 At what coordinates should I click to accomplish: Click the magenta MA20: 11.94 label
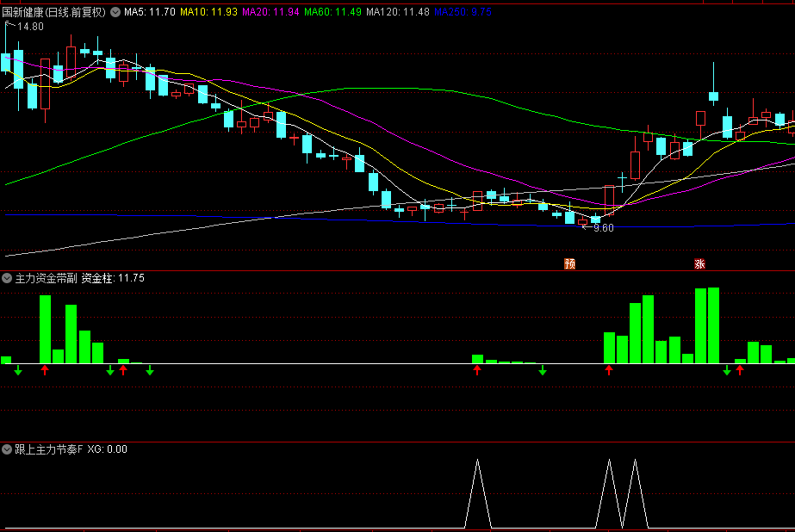pos(270,12)
